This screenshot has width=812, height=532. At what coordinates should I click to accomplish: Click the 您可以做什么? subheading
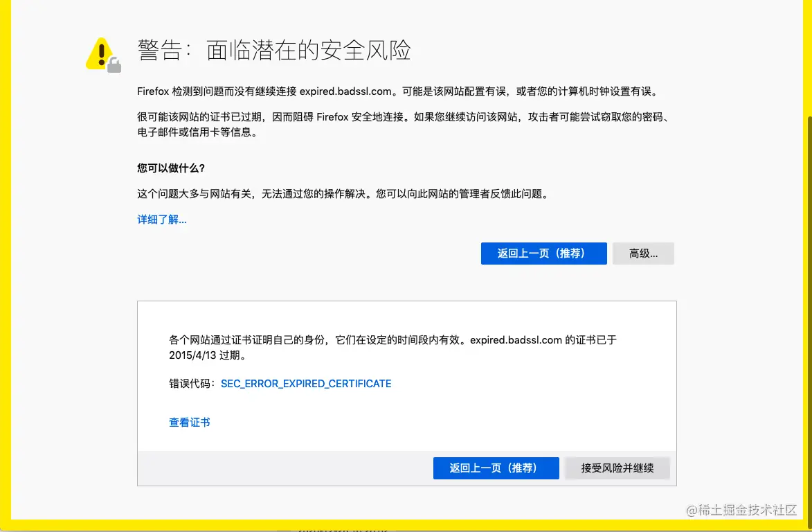click(171, 168)
